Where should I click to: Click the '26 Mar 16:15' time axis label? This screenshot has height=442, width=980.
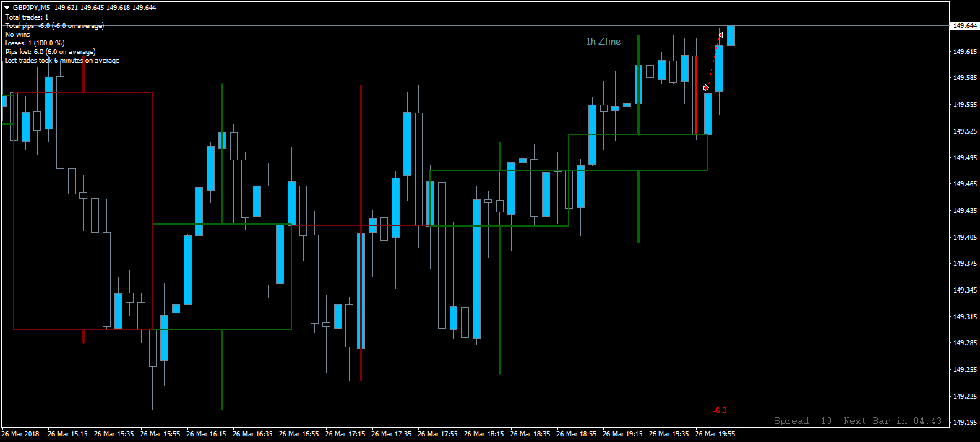[x=207, y=434]
